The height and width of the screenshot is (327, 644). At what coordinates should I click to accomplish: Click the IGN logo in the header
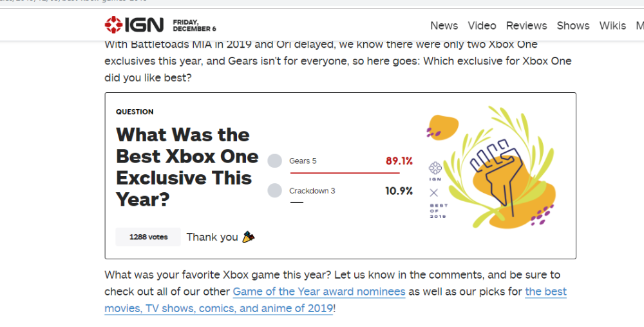point(134,25)
